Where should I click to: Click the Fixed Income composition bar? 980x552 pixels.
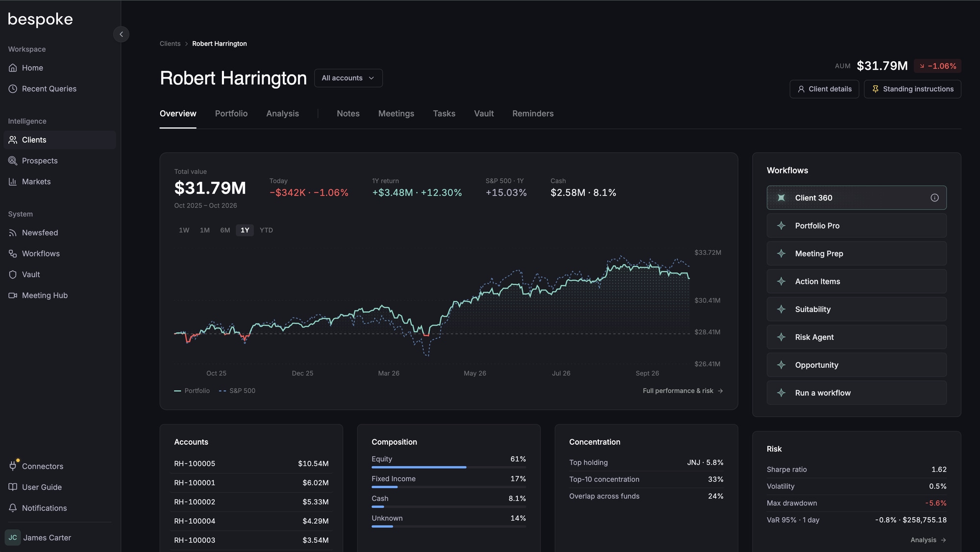click(x=448, y=487)
